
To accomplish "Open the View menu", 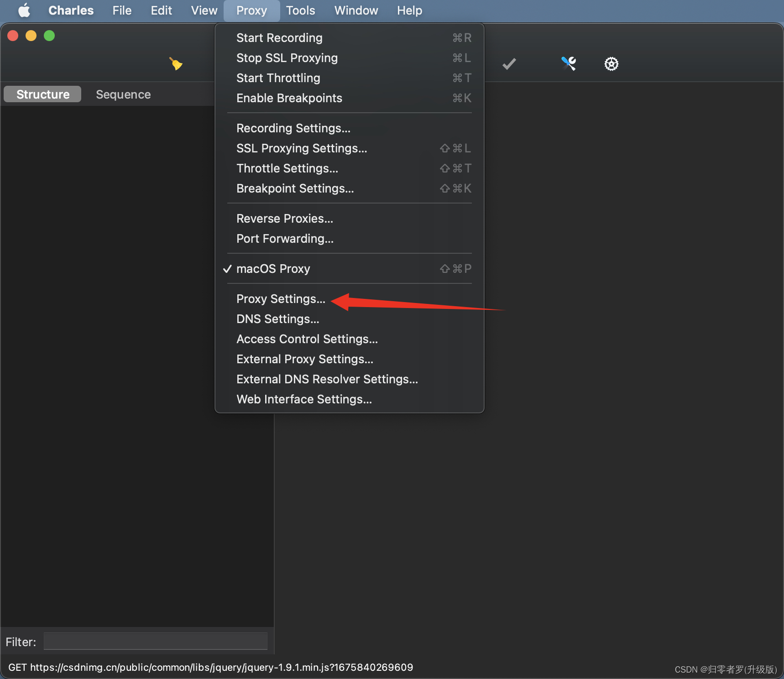I will [204, 10].
